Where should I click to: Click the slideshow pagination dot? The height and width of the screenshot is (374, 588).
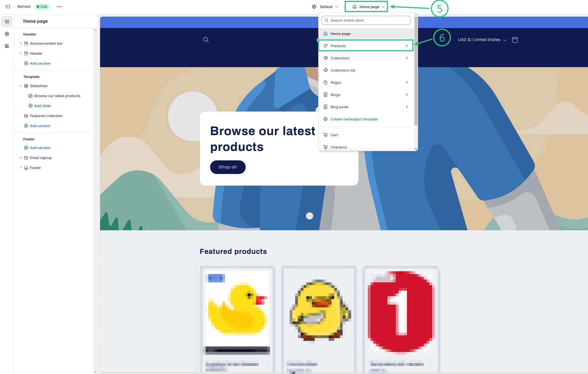coord(309,216)
